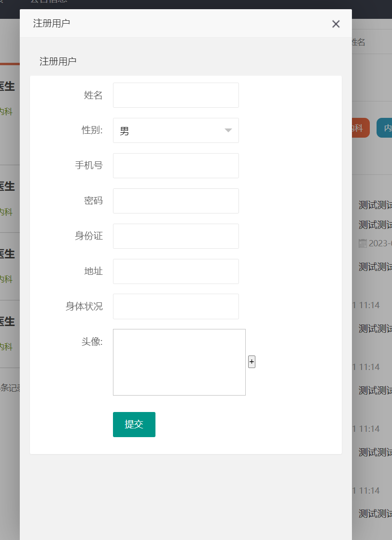This screenshot has height=540, width=392.
Task: Focus the 身体状况 health condition field
Action: point(175,306)
